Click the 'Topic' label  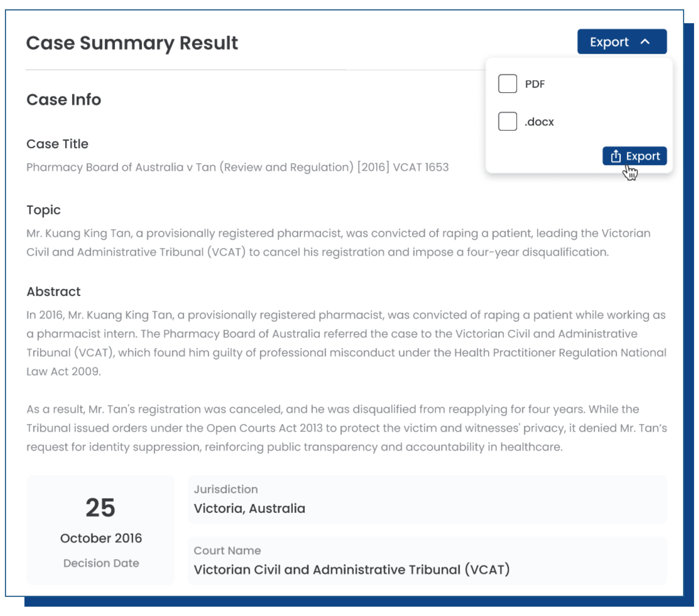click(x=43, y=210)
